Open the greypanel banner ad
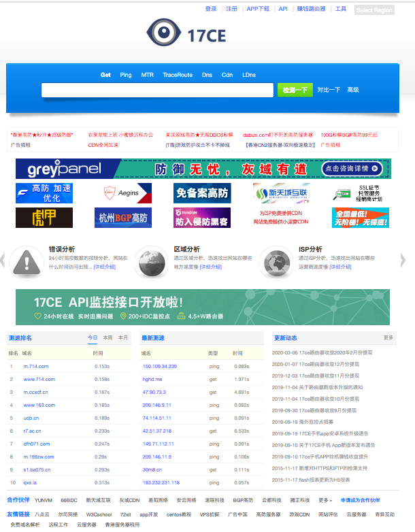 click(203, 169)
